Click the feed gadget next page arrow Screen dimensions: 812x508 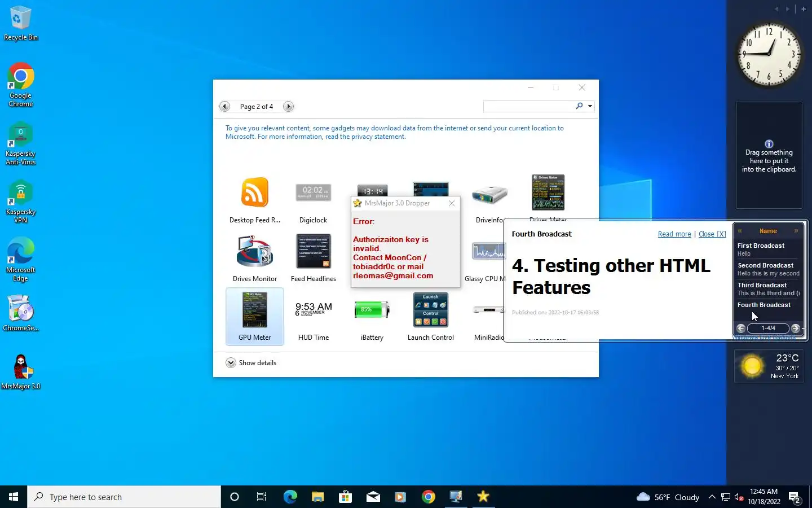pos(795,328)
